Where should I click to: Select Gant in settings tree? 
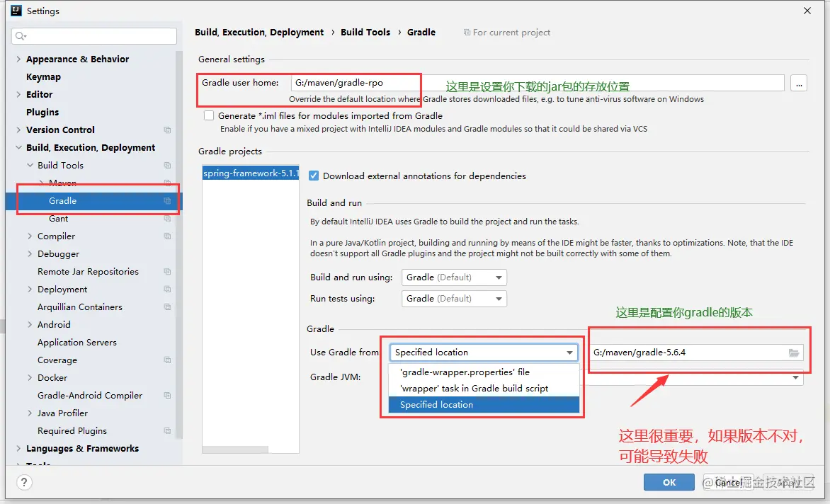point(58,219)
